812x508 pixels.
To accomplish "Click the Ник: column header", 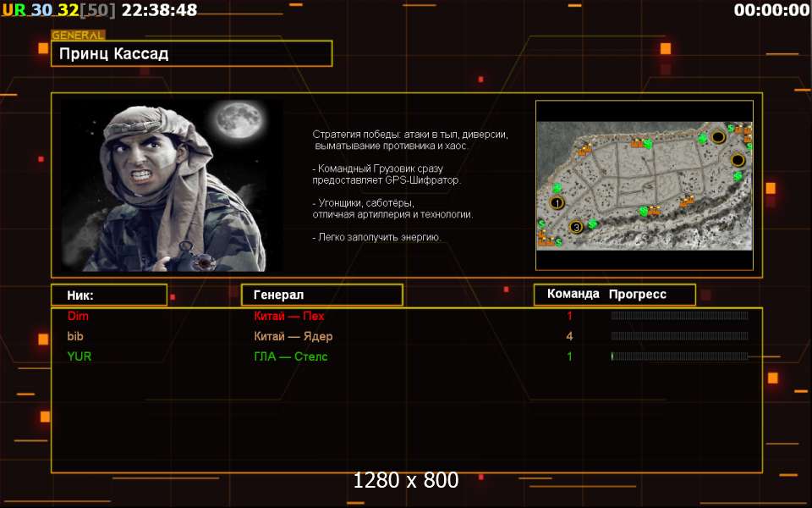I will [108, 295].
